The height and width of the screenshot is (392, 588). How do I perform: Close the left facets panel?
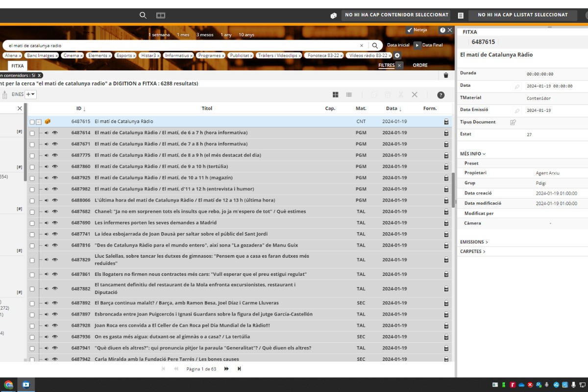pyautogui.click(x=20, y=108)
